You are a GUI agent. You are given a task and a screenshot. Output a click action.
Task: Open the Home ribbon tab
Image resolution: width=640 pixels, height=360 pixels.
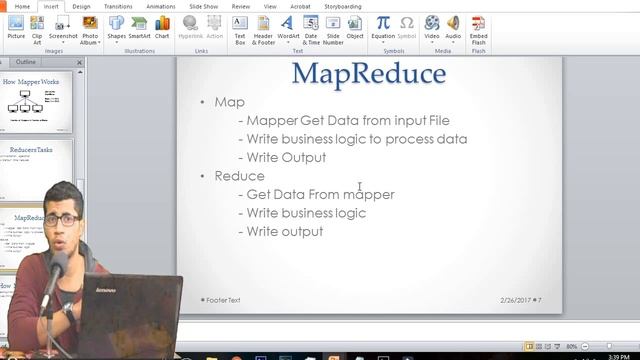[x=22, y=7]
